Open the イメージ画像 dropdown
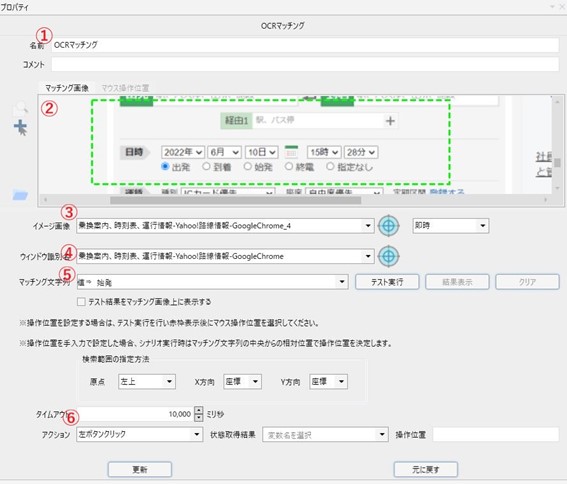Viewport: 567px width, 484px height. 368,226
